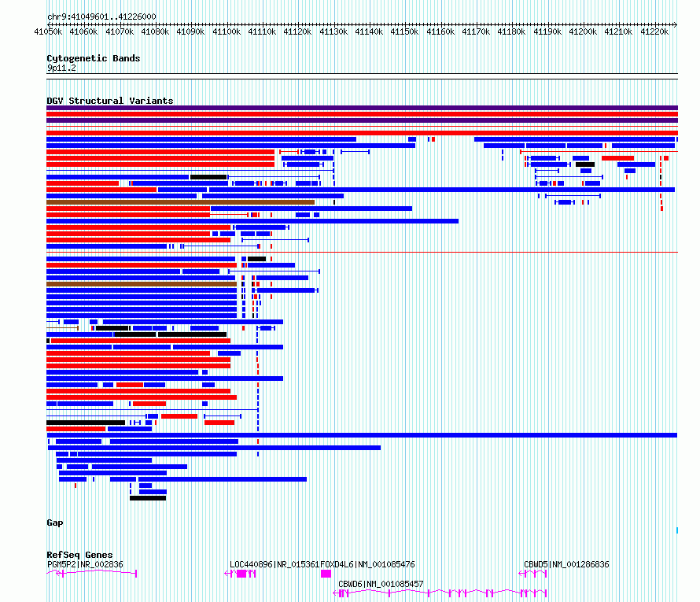Open the Cytogenetic Bands track title

94,58
